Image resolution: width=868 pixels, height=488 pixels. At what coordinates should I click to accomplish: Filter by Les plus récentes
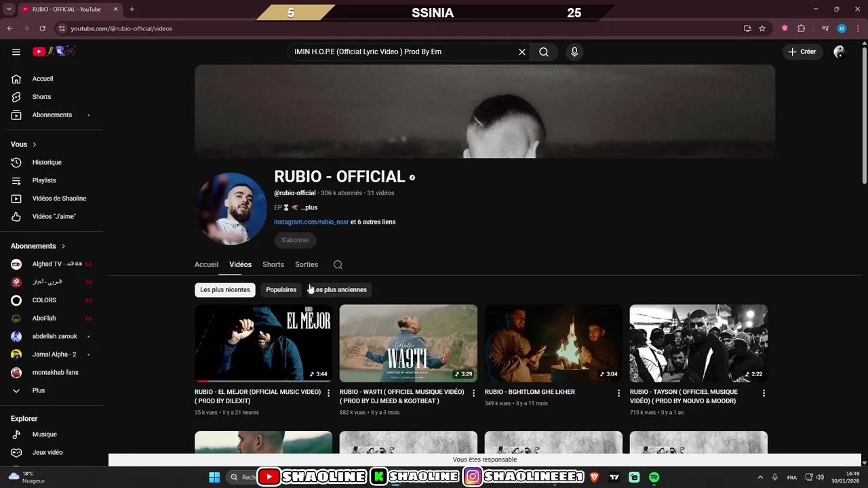pos(225,290)
